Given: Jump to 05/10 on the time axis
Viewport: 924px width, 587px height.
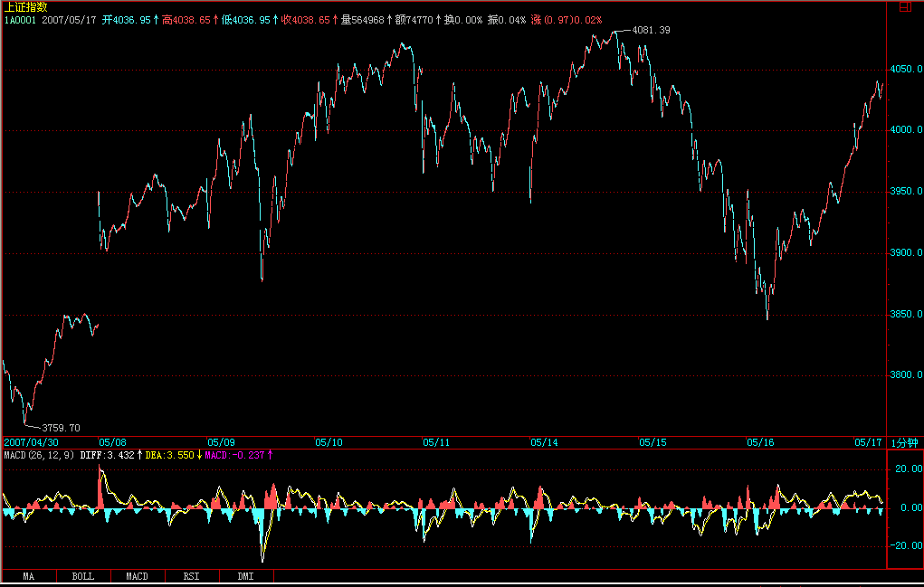Looking at the screenshot, I should 329,443.
